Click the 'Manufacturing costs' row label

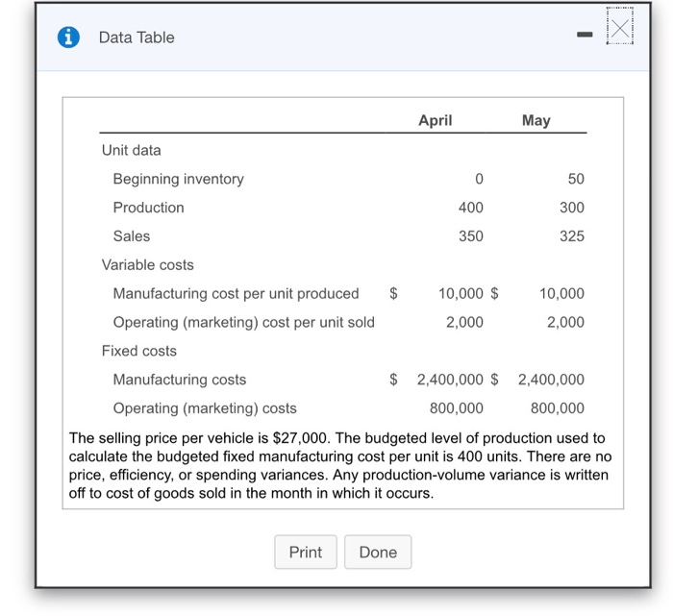tap(180, 380)
